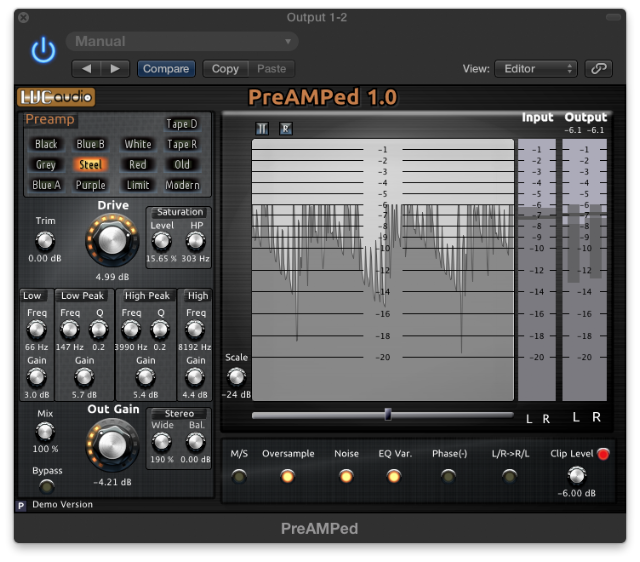Viewport: 640px width, 562px height.
Task: Click the waveform history display
Action: tap(383, 270)
